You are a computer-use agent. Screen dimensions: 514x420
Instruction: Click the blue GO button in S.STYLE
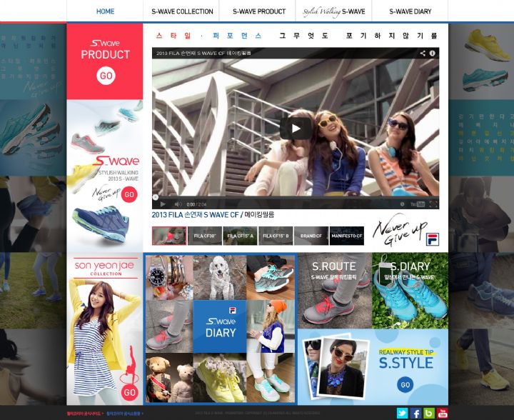(x=405, y=384)
